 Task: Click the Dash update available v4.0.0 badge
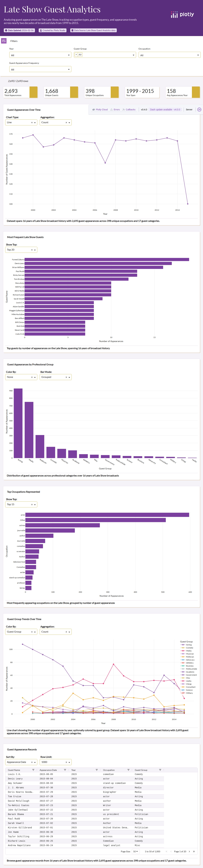[x=165, y=110]
